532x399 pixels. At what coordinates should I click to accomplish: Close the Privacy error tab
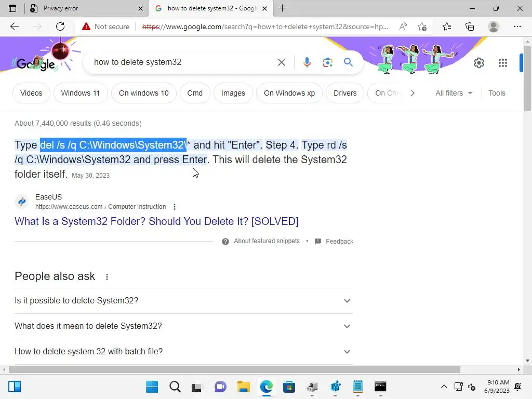click(x=140, y=8)
